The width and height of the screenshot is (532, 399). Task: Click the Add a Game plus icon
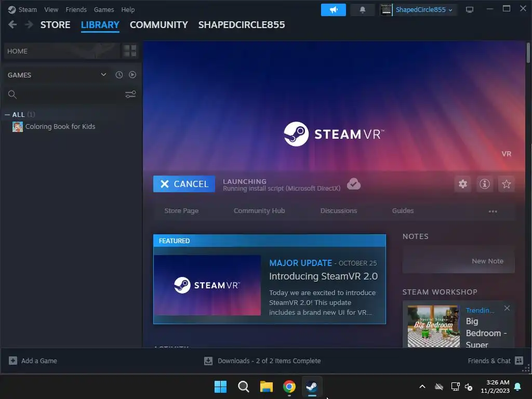tap(13, 361)
